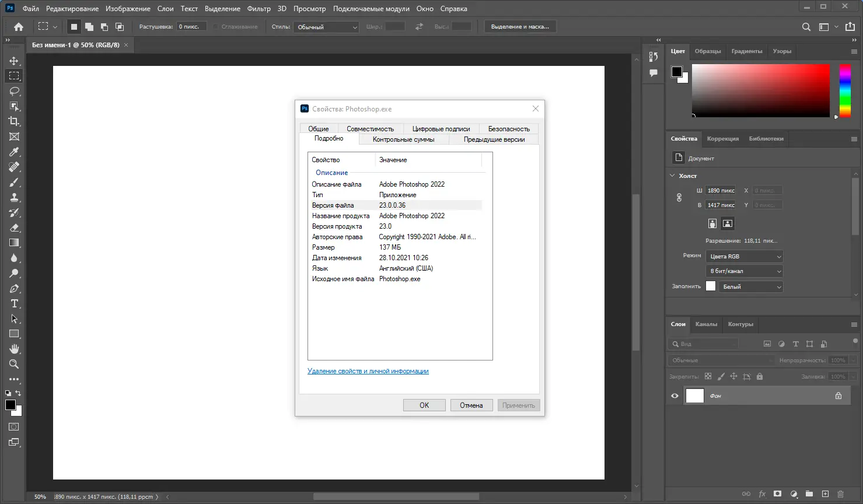Open the Фильтр menu
863x504 pixels.
click(x=259, y=8)
